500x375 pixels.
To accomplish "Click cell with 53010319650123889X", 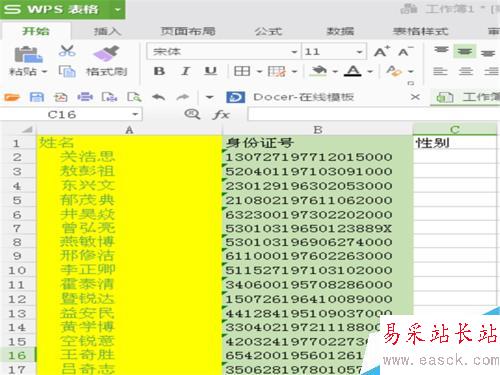I will point(318,229).
